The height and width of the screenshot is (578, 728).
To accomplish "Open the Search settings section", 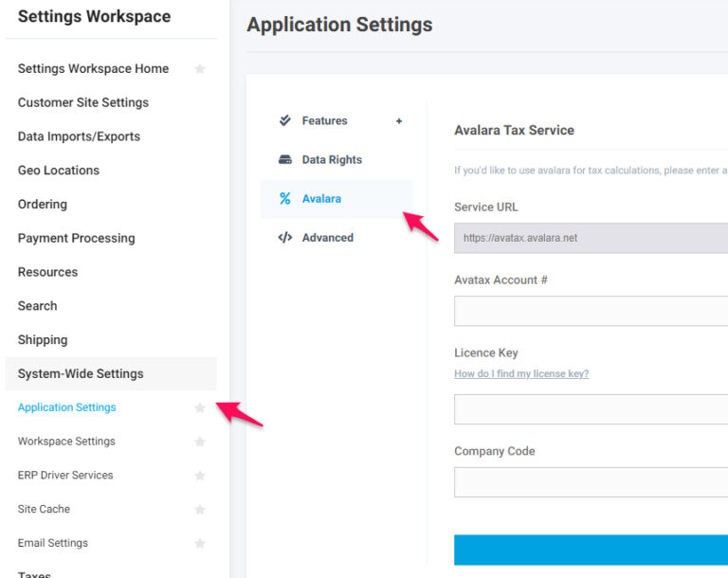I will coord(38,306).
